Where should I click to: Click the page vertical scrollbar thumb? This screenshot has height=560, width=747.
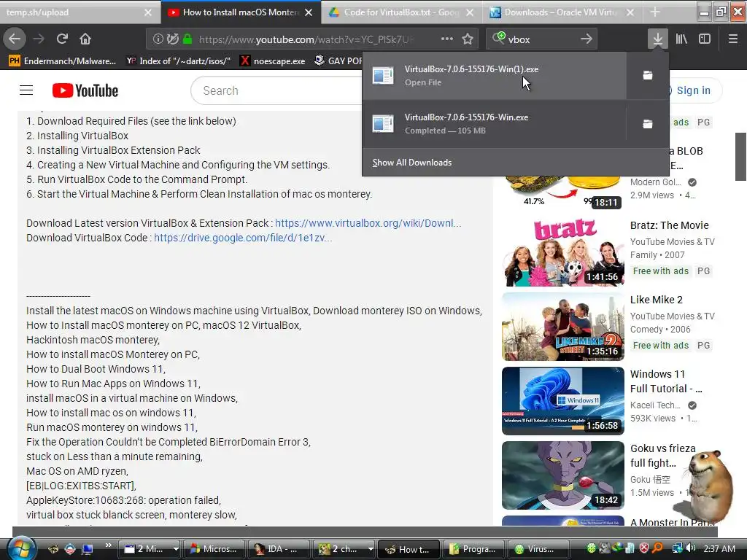pos(740,156)
